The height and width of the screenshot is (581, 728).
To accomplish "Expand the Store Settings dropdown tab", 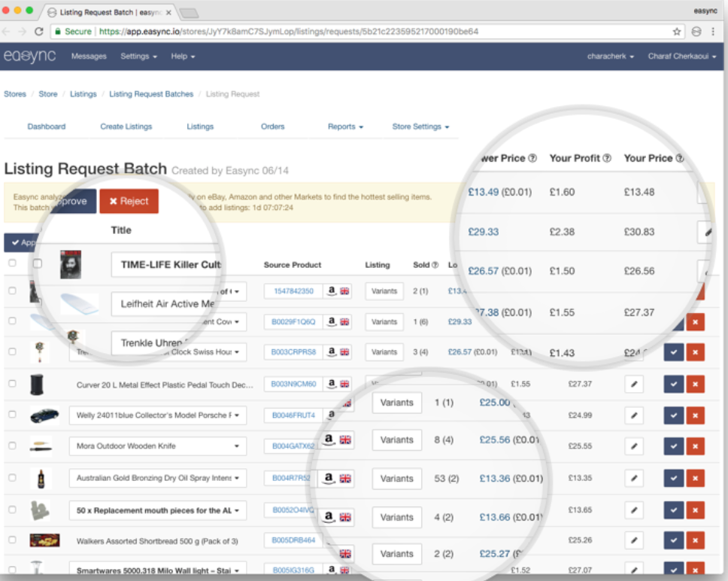I will (420, 126).
